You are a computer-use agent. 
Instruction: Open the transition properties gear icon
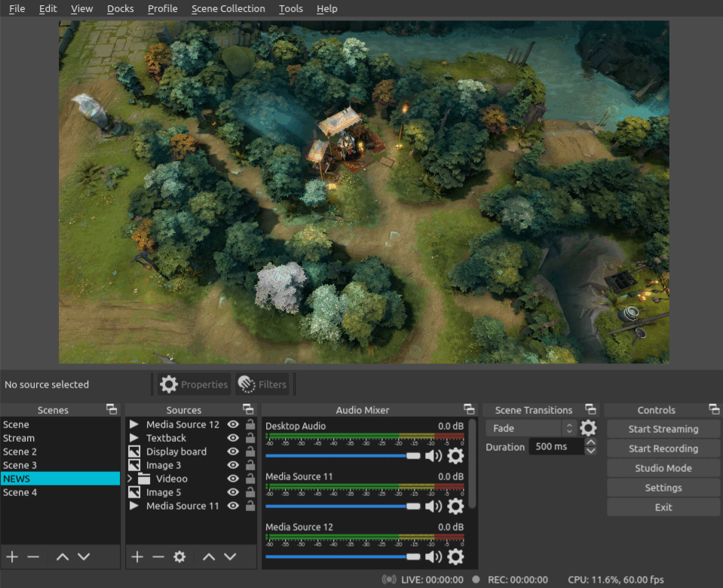click(x=588, y=428)
